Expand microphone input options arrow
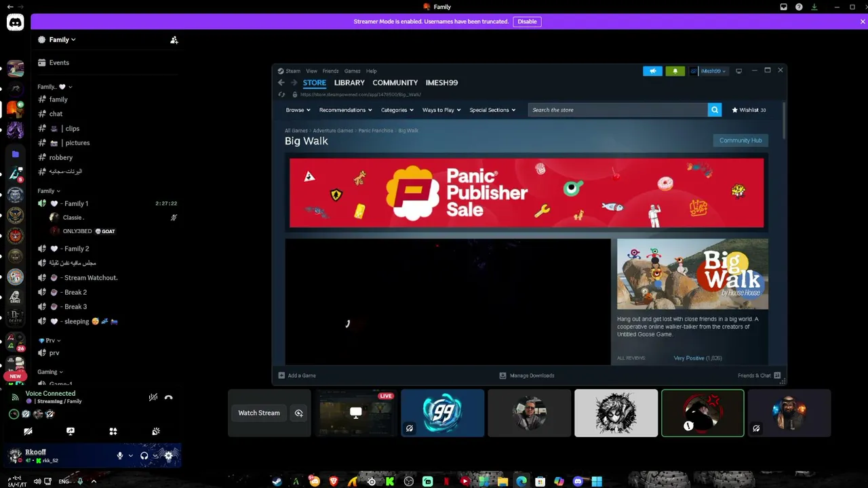The height and width of the screenshot is (488, 868). coord(130,455)
